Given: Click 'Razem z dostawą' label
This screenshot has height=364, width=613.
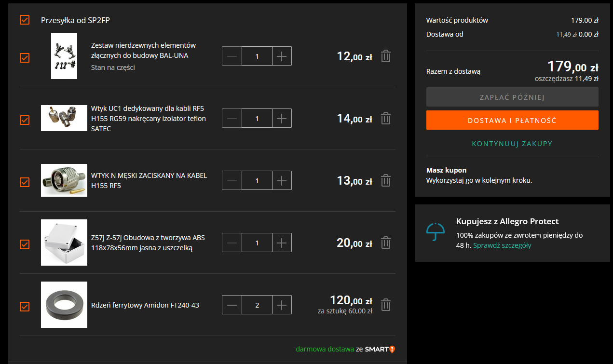Looking at the screenshot, I should point(453,71).
